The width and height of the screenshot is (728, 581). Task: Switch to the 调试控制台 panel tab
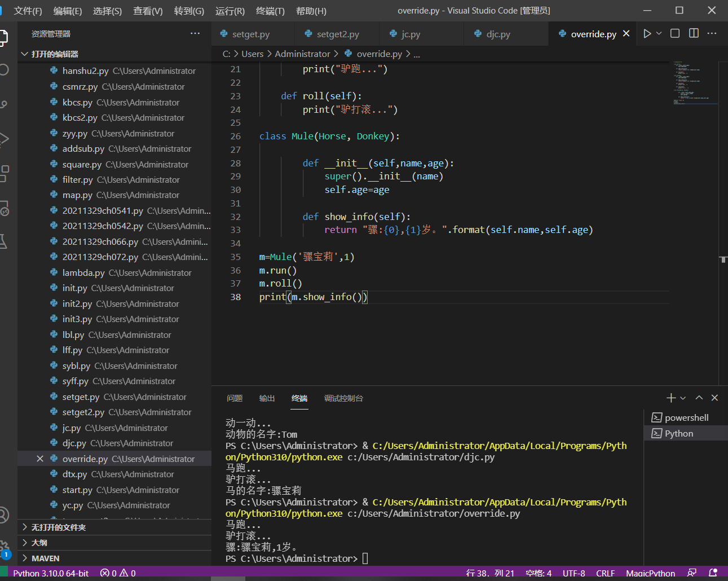click(x=343, y=398)
